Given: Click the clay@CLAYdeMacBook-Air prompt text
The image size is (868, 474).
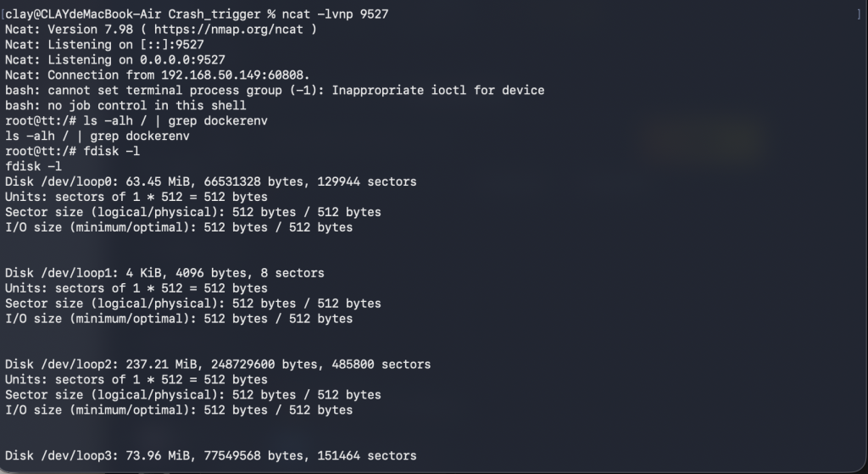Looking at the screenshot, I should coord(79,14).
